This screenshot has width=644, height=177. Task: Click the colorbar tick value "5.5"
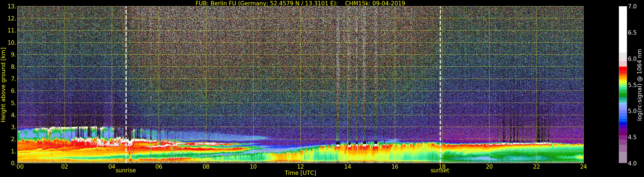click(632, 85)
